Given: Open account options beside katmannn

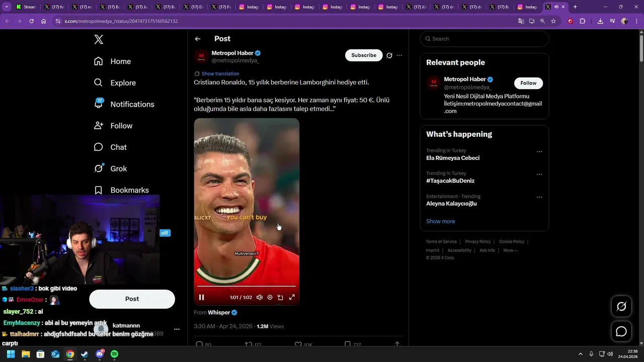Looking at the screenshot, I should 177,329.
